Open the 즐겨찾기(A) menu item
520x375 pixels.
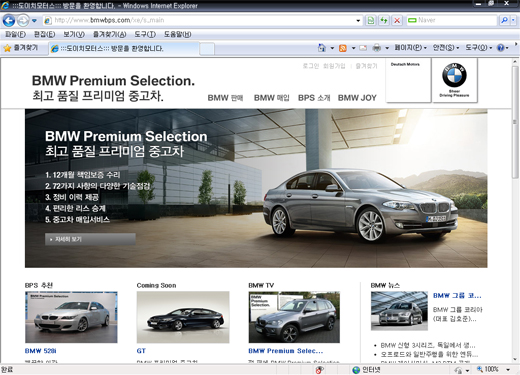(x=109, y=34)
